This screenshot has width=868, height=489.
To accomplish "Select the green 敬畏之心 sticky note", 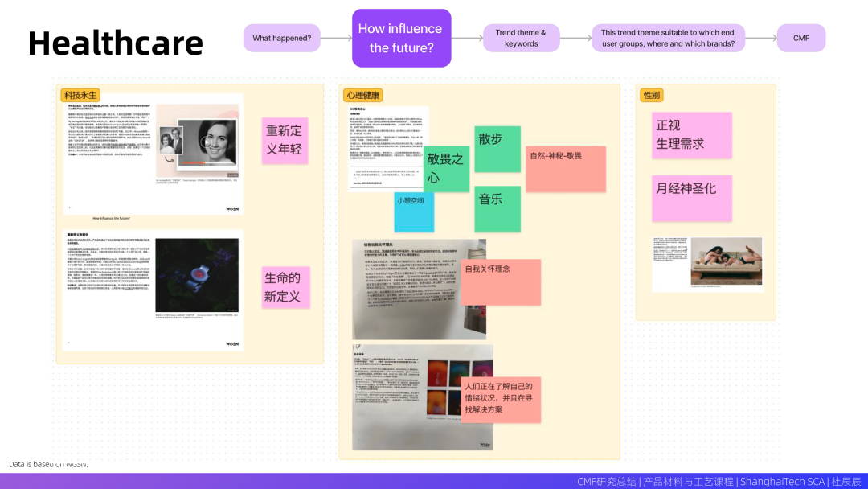I will coord(446,168).
